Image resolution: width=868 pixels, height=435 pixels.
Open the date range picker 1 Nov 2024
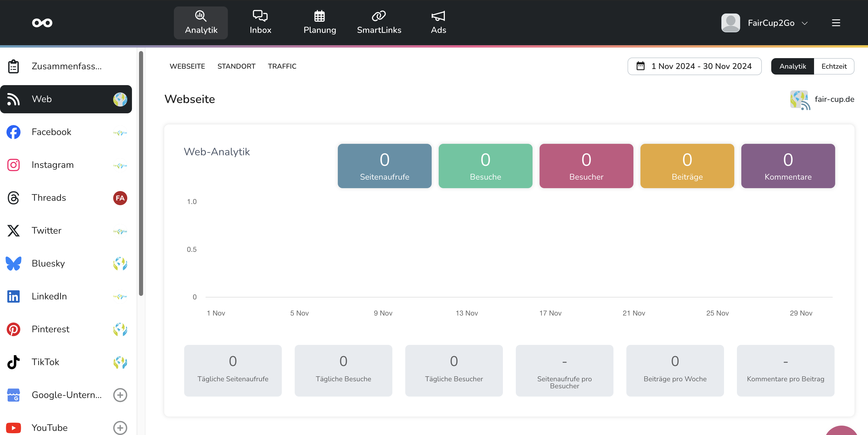click(x=694, y=66)
